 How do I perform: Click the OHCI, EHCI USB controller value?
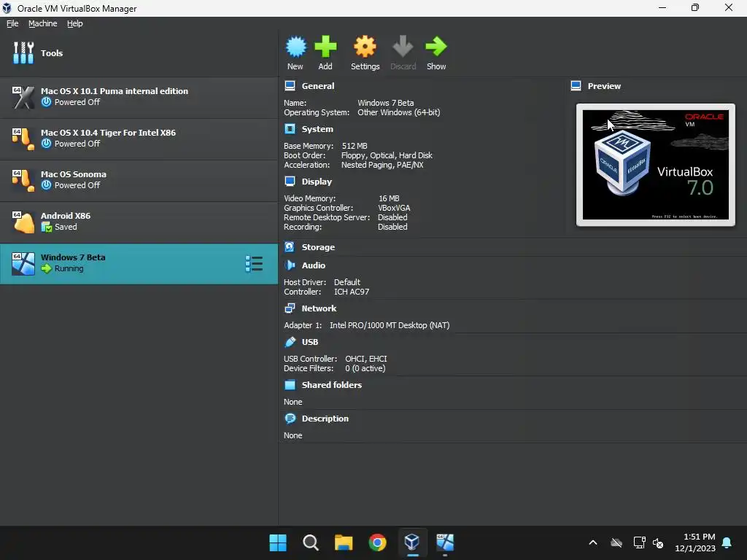(x=366, y=359)
